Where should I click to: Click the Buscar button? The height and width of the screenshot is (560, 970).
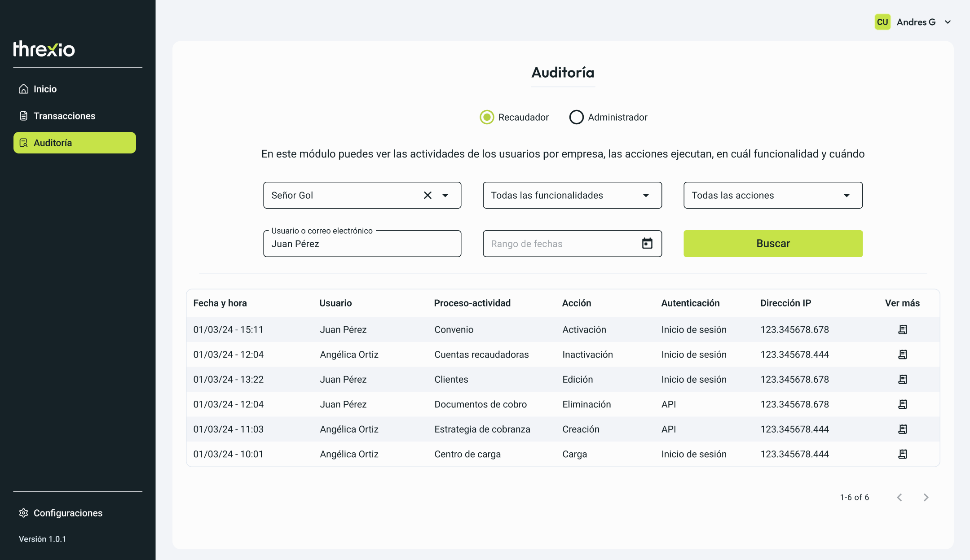773,244
